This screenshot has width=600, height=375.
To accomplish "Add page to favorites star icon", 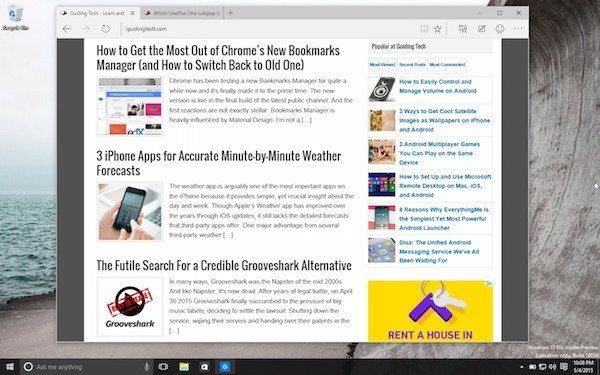I will point(437,29).
